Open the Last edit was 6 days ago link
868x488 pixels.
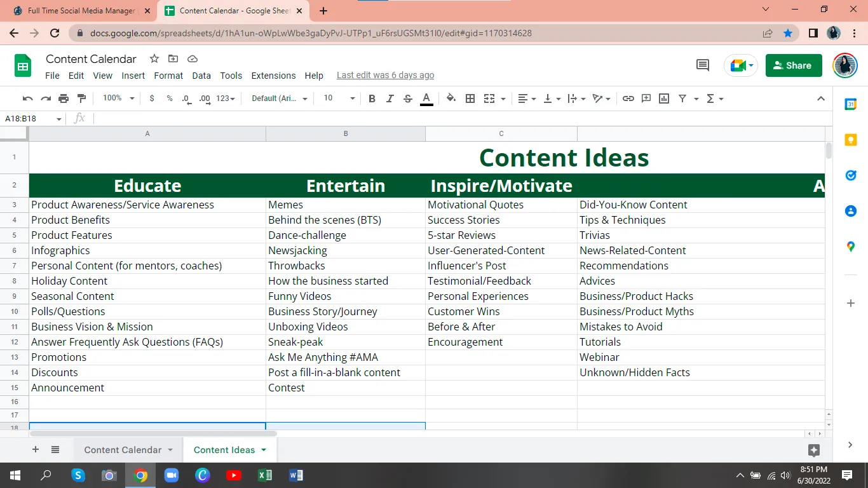(x=385, y=76)
